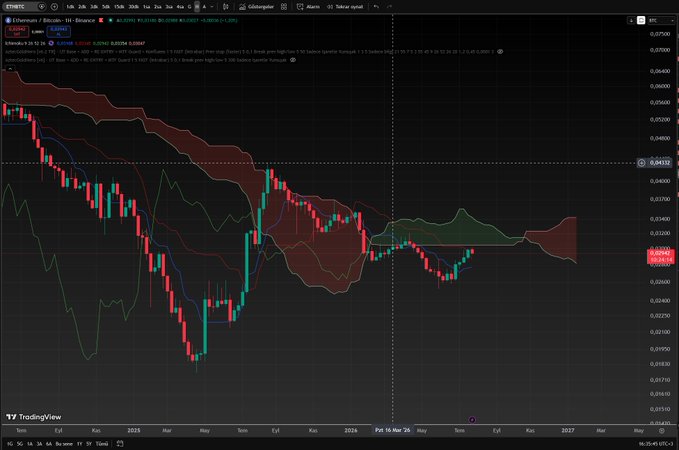Select the 3sa timeframe
Screen dimensions: 679x450
[169, 7]
